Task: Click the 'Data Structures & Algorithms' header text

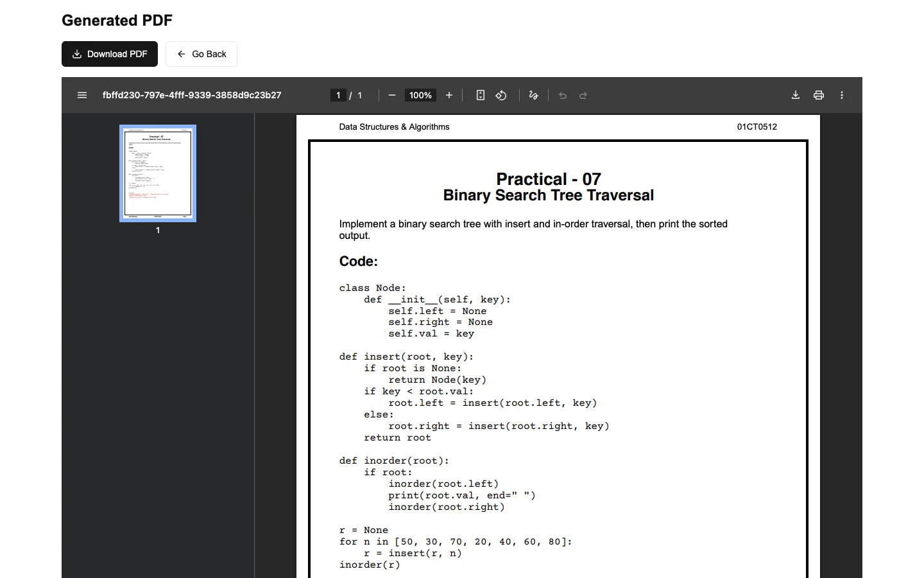Action: point(394,127)
